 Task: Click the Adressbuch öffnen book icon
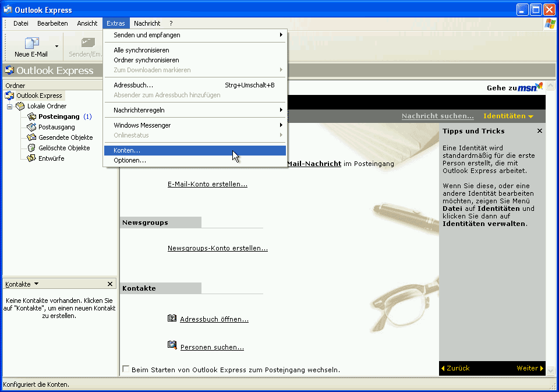(172, 317)
